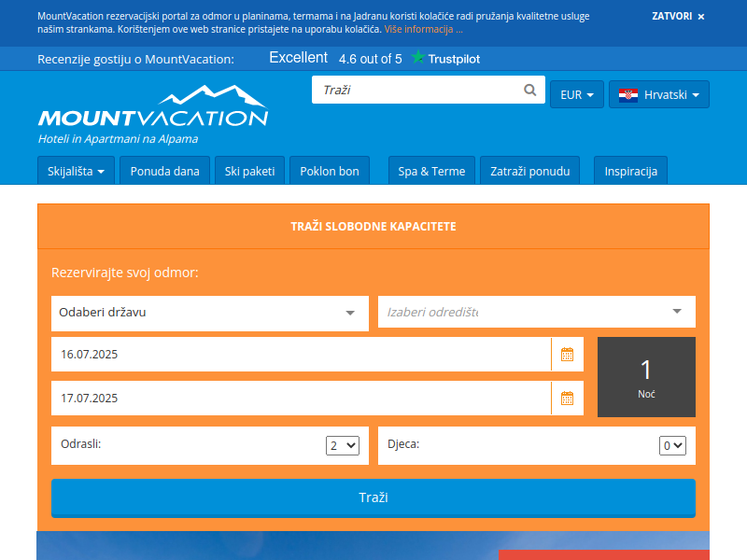747x560 pixels.
Task: Close the cookie banner with ZATVORI
Action: click(678, 16)
